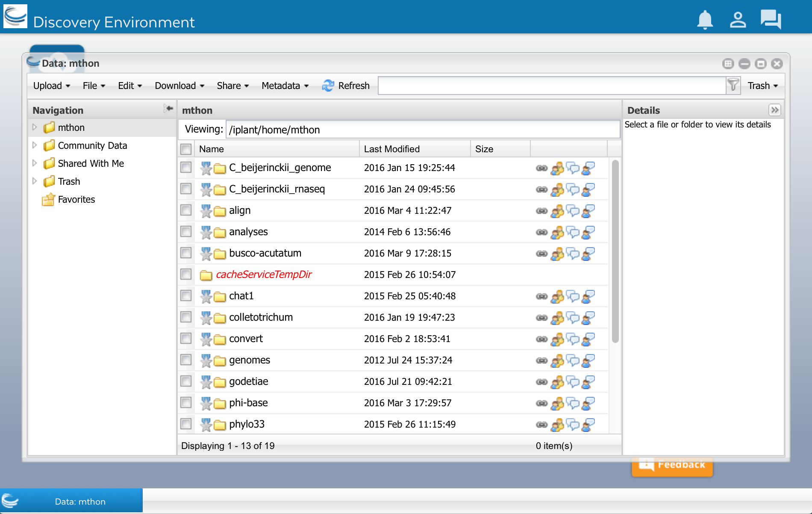Image resolution: width=812 pixels, height=514 pixels.
Task: Expand the Community Data tree node
Action: click(35, 145)
